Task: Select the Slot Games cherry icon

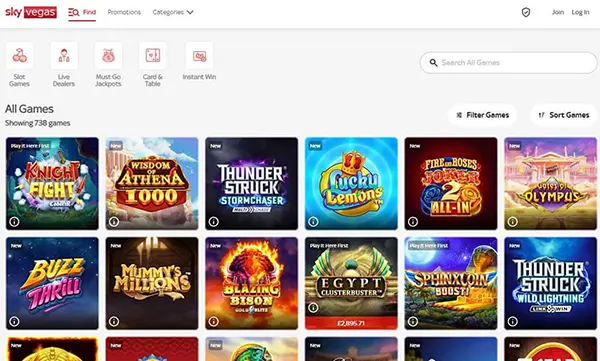Action: 20,56
